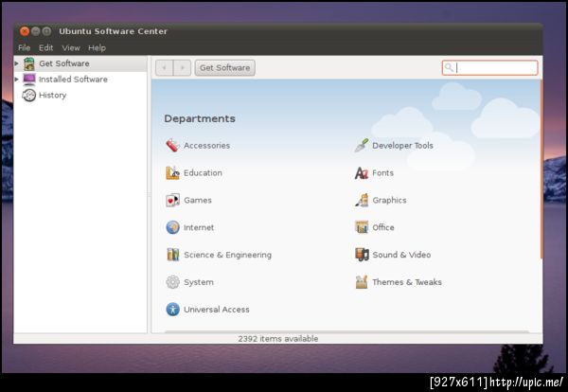568x392 pixels.
Task: Select the Universal Access label
Action: click(217, 310)
